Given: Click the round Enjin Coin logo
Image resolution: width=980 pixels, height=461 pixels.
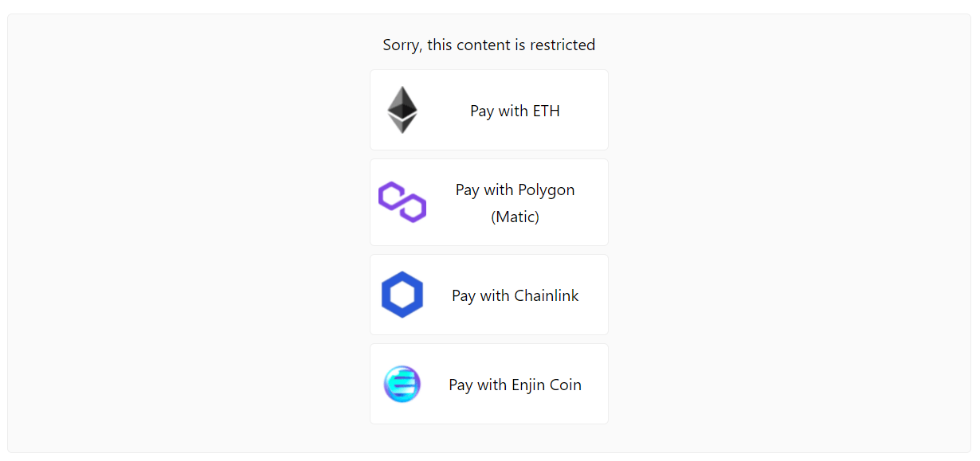Looking at the screenshot, I should point(402,384).
